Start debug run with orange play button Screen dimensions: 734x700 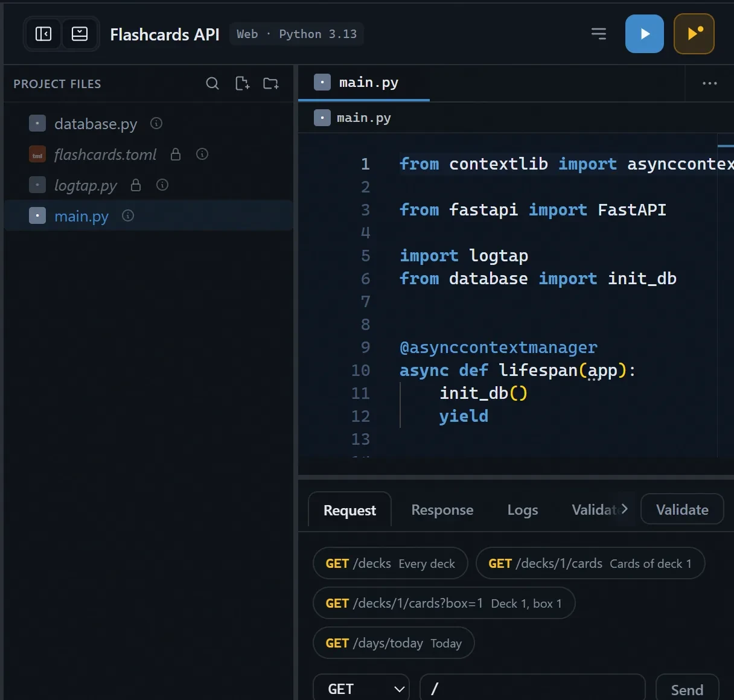pyautogui.click(x=694, y=34)
